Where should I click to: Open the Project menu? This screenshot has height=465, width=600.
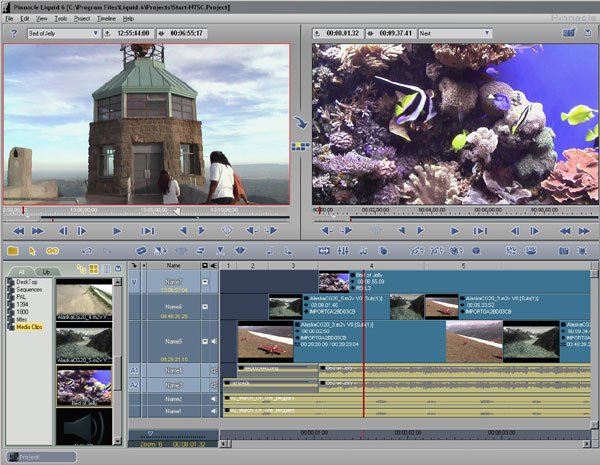pos(82,18)
